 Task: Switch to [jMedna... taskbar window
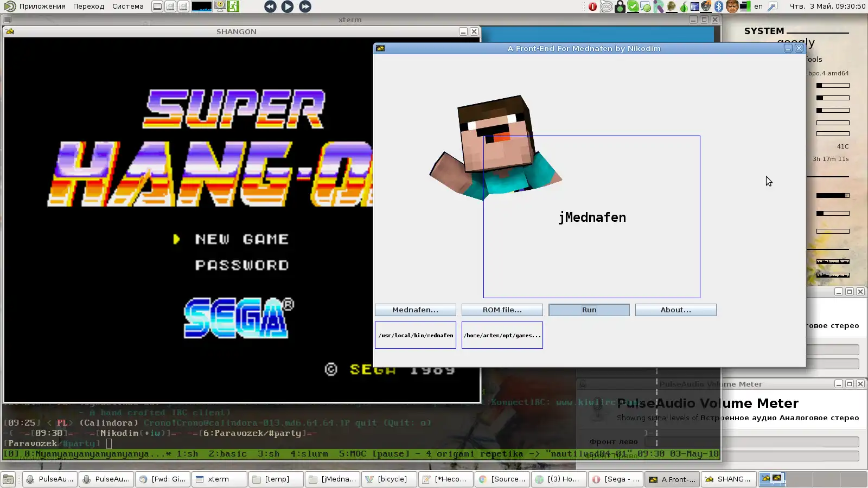click(x=332, y=479)
